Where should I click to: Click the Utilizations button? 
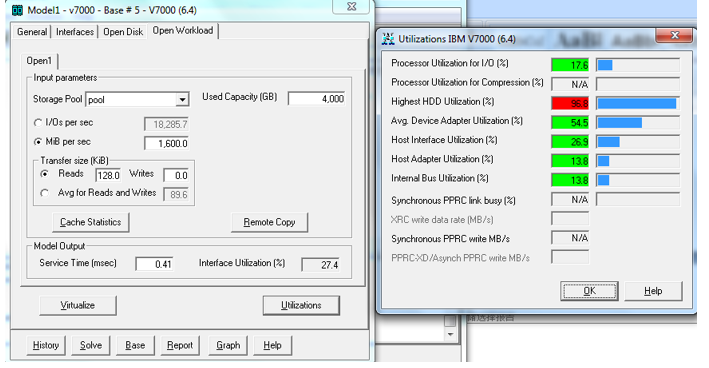(301, 306)
